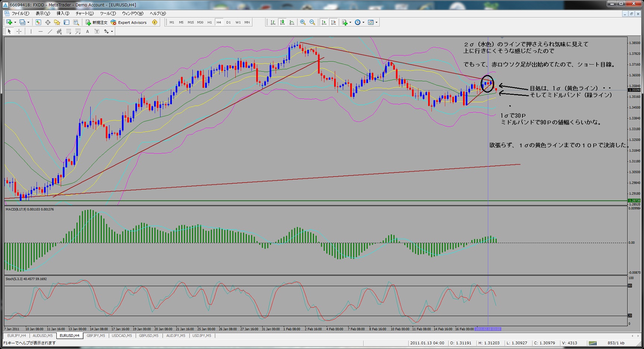Click the Expert Advisors button
Image resolution: width=644 pixels, height=349 pixels.
pyautogui.click(x=129, y=22)
